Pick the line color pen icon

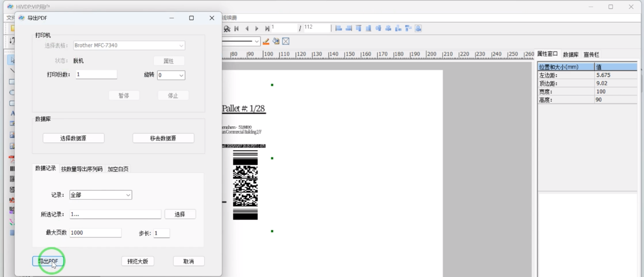266,41
